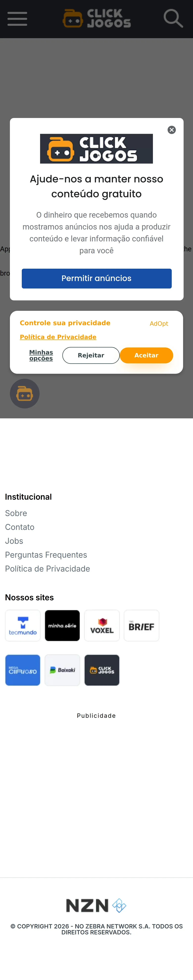Visit the Mega Curioso site tile
This screenshot has height=980, width=193.
pyautogui.click(x=23, y=670)
